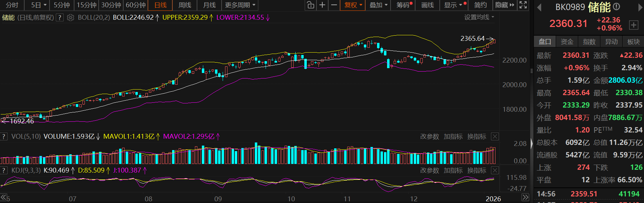Zoom out chart with minus icon

334,5
